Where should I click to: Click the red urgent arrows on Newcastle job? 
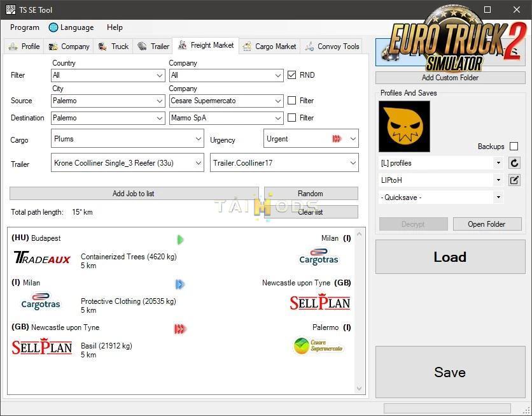click(180, 329)
